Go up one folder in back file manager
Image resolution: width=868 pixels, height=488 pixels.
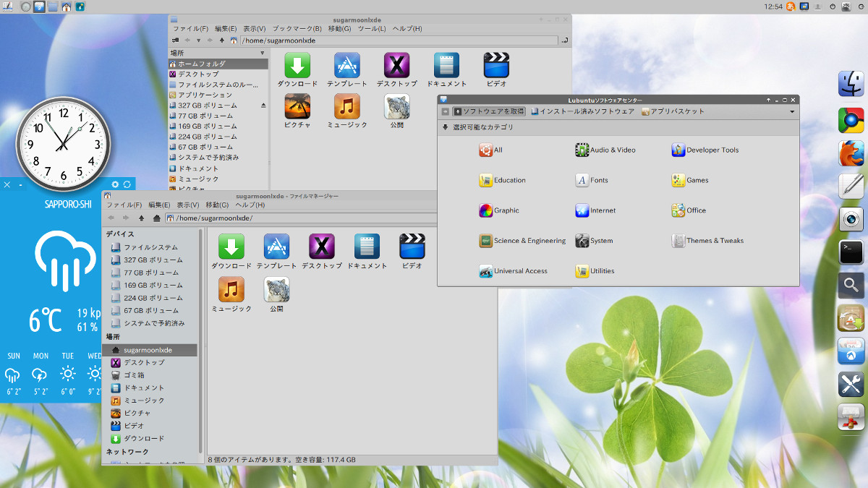[222, 40]
